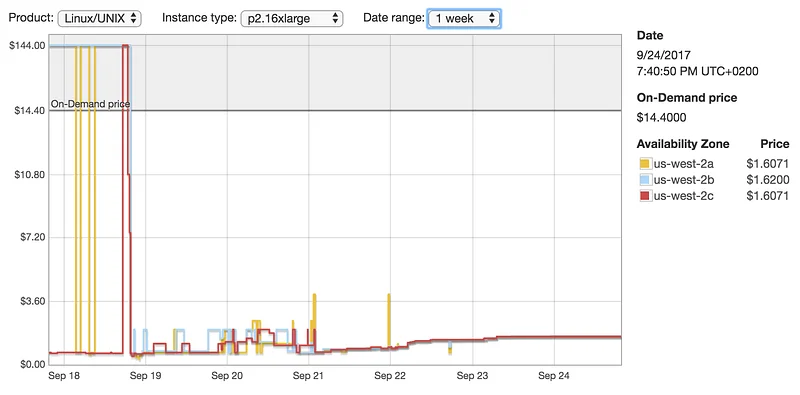The image size is (800, 395).
Task: Click the time 7:40:50 PM UTC+0200
Action: 697,71
